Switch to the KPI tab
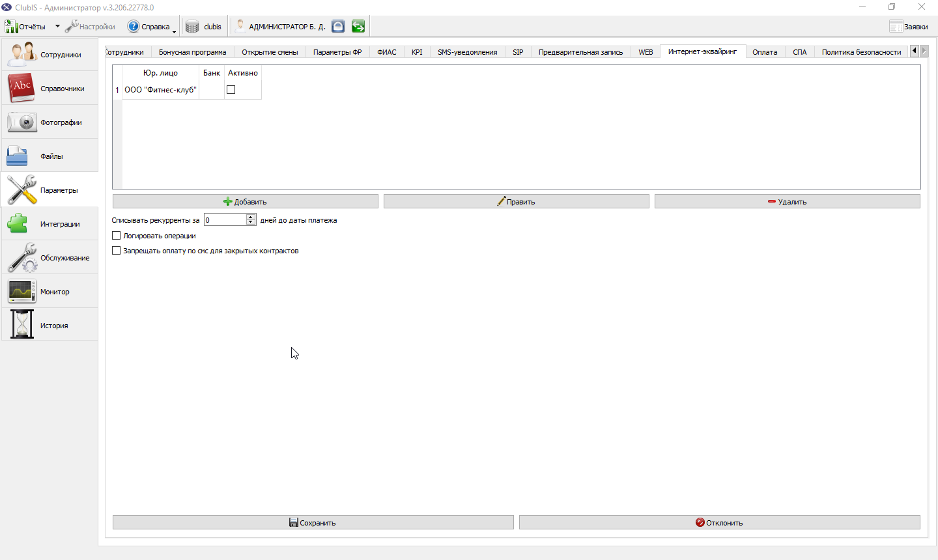Viewport: 938px width, 560px height. coord(417,52)
